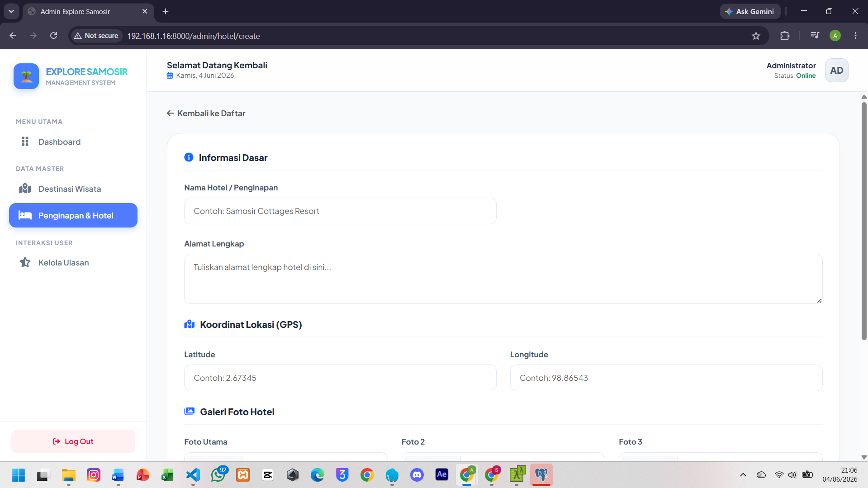868x488 pixels.
Task: Open File Explorer from the taskbar
Action: (69, 475)
